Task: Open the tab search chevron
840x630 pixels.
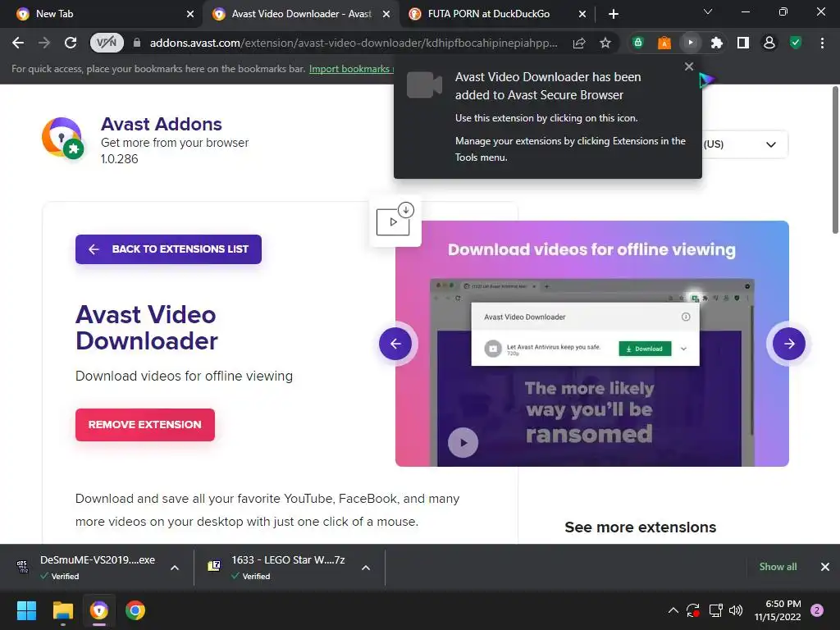Action: click(708, 11)
